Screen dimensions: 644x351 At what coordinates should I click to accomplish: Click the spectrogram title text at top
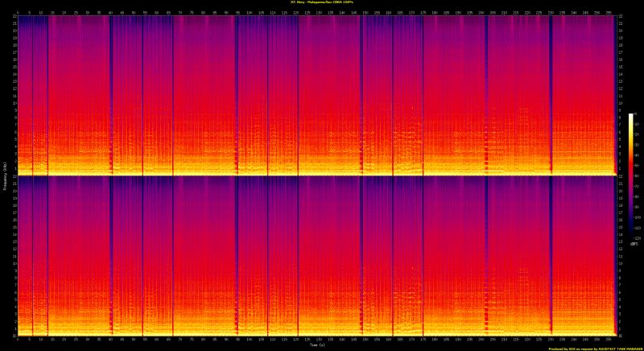click(x=322, y=3)
